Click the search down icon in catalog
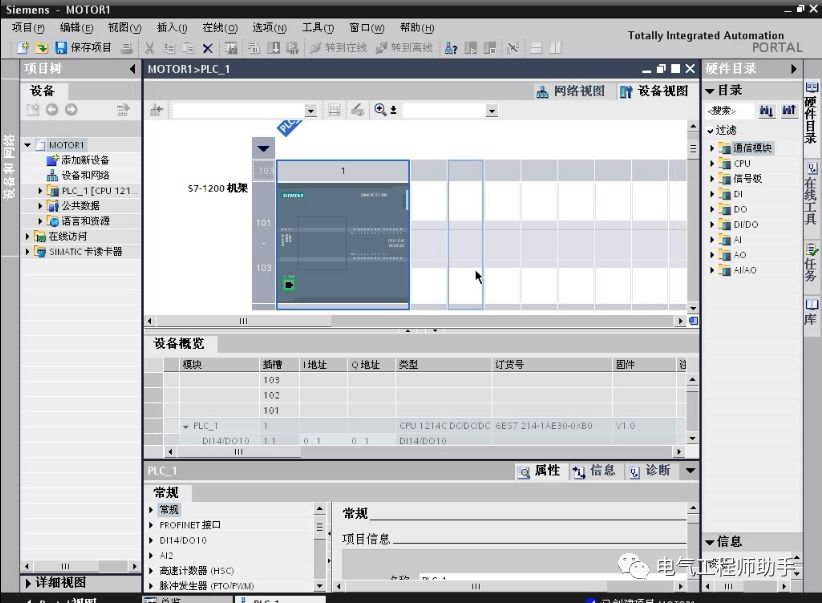Viewport: 822px width, 603px height. [766, 111]
